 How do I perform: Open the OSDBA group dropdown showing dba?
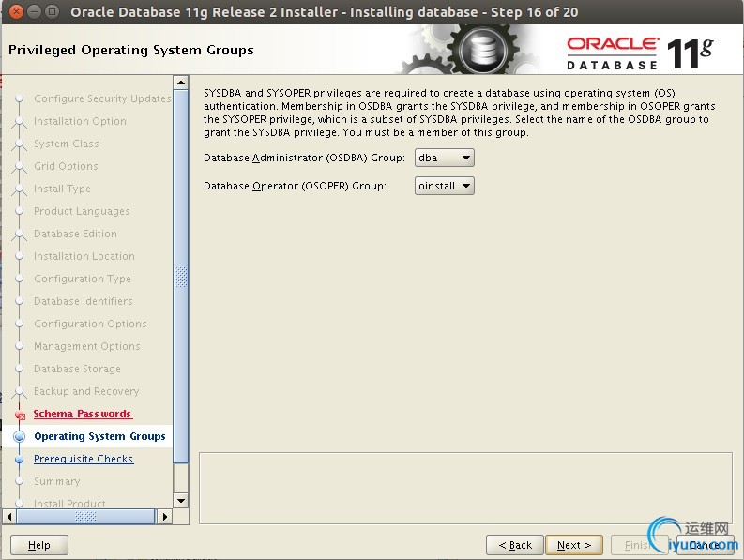point(444,158)
